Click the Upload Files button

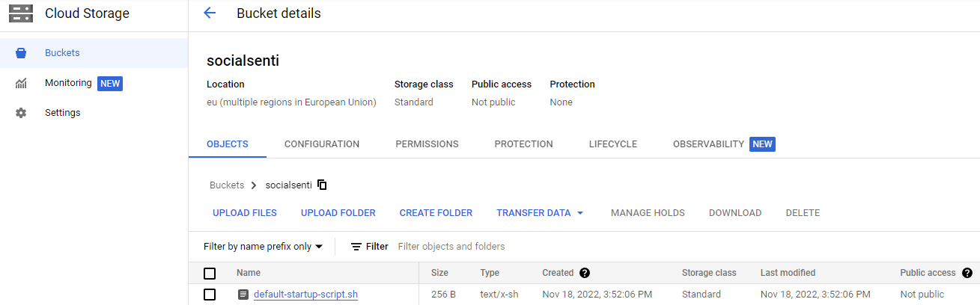[245, 213]
